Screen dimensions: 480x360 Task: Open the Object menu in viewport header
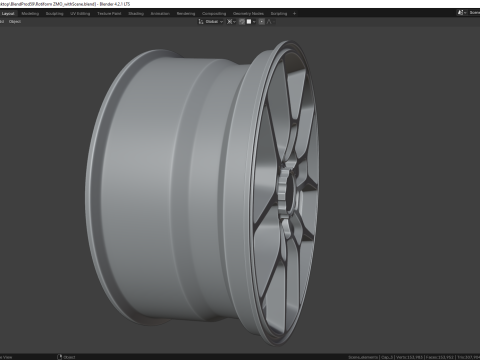(15, 22)
